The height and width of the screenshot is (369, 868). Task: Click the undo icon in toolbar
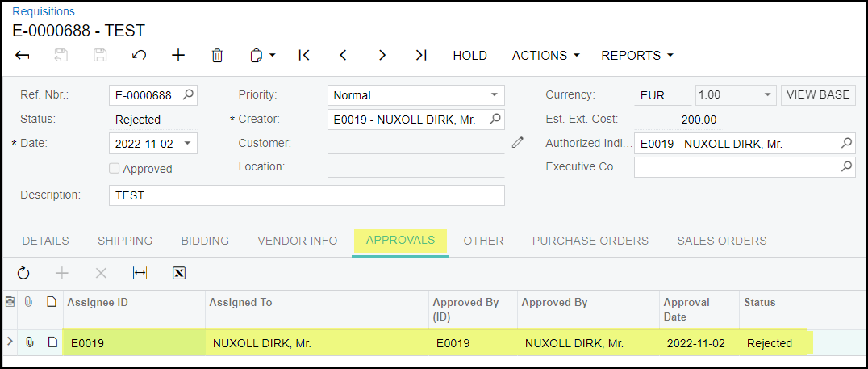139,56
